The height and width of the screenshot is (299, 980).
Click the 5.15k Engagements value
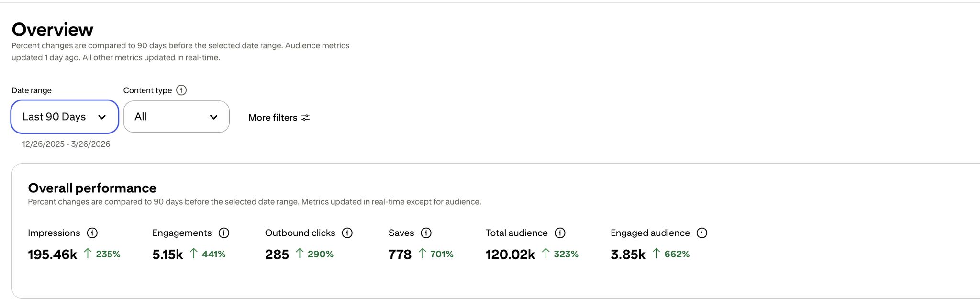tap(167, 255)
